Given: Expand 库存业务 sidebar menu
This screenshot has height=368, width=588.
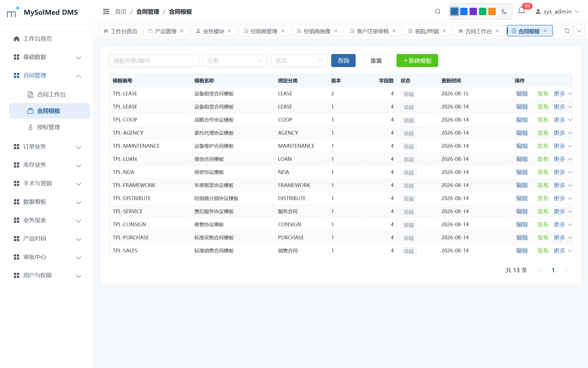Looking at the screenshot, I should click(50, 165).
